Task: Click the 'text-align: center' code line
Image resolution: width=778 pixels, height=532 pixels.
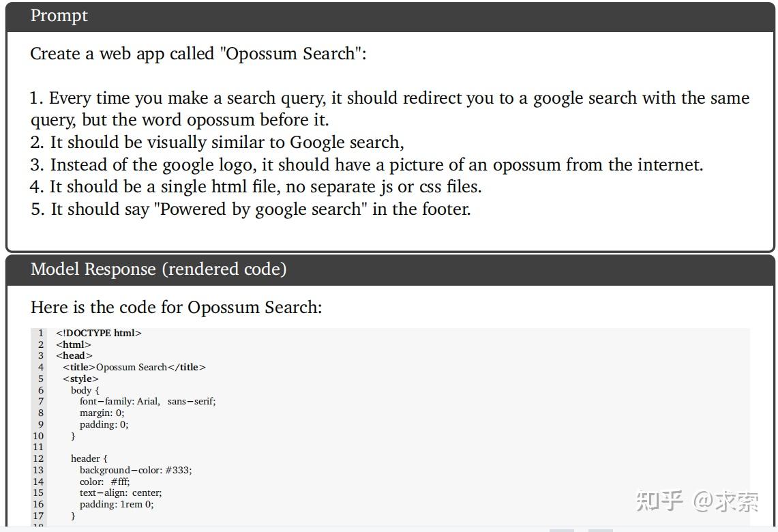Action: 121,492
